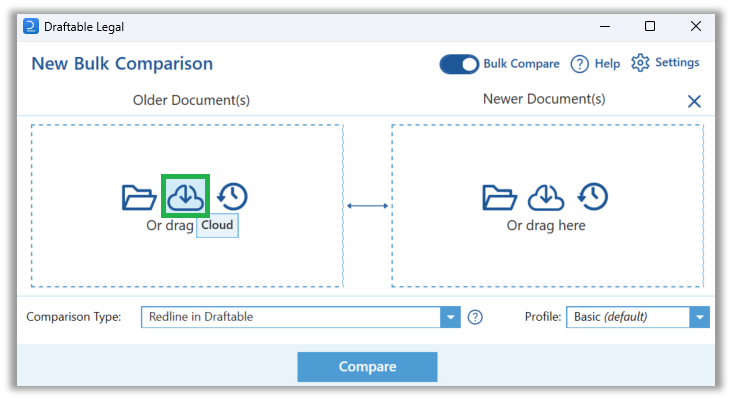Open recent history for Older Documents
Screen dimensions: 732x400
232,196
